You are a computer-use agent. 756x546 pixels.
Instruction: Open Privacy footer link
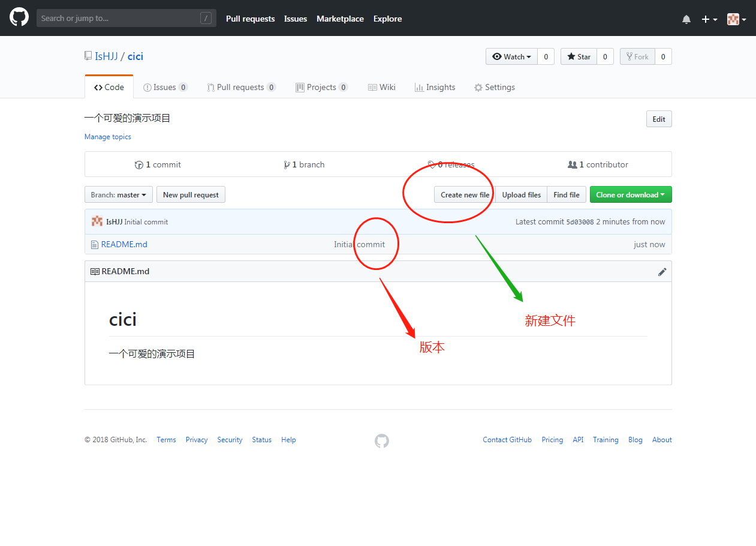(197, 440)
